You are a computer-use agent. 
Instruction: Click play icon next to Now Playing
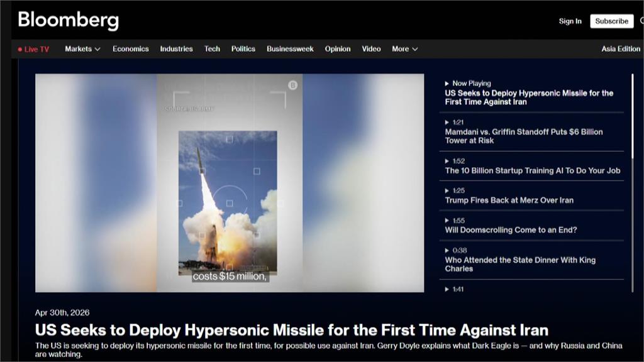pyautogui.click(x=447, y=84)
